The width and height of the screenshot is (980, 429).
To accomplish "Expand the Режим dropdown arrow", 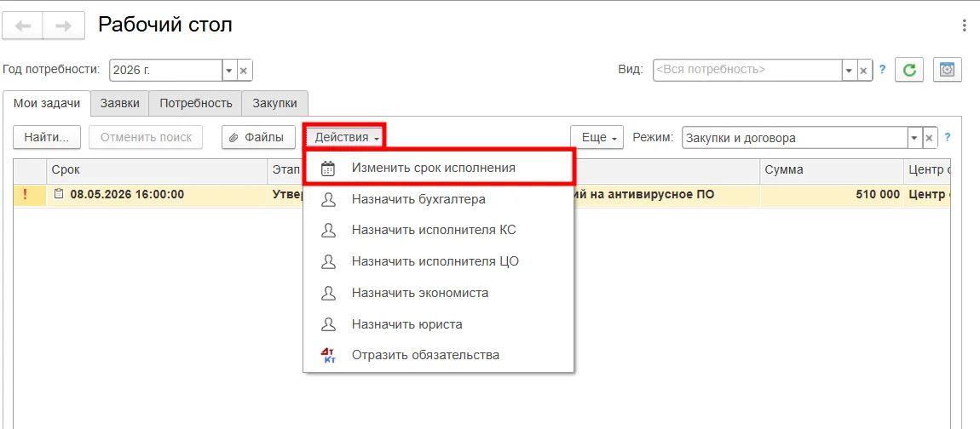I will [x=914, y=138].
